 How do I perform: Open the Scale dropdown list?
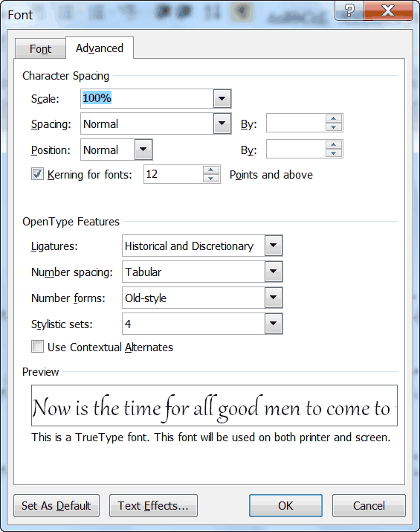(222, 99)
